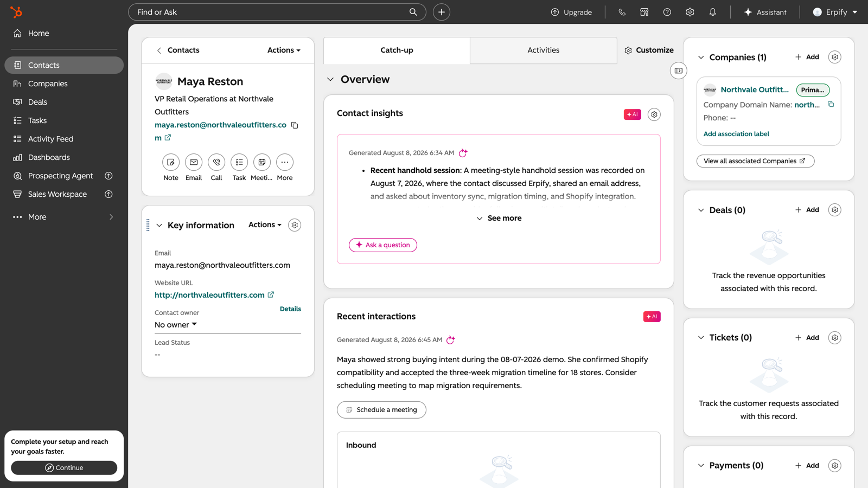
Task: Open Companies card settings gear
Action: coord(835,57)
